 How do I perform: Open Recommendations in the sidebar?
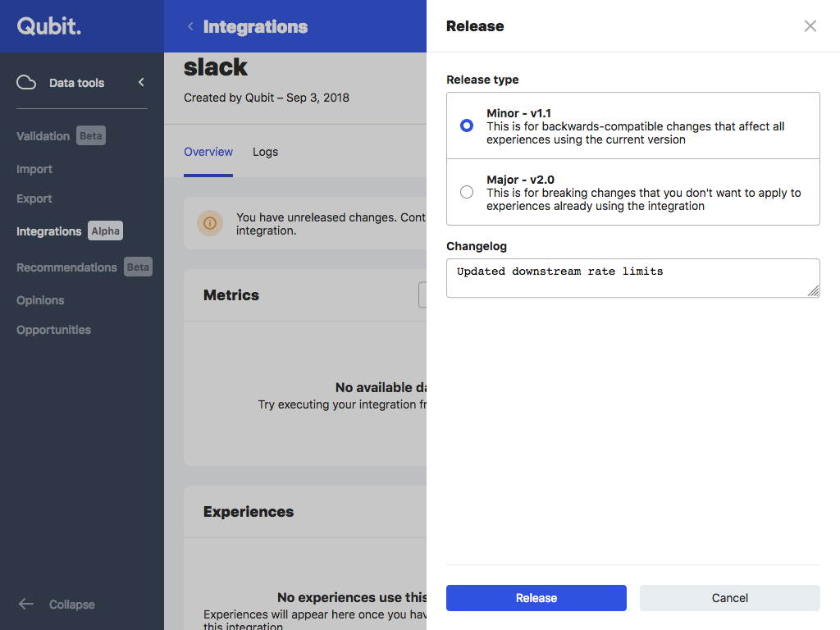pyautogui.click(x=66, y=267)
